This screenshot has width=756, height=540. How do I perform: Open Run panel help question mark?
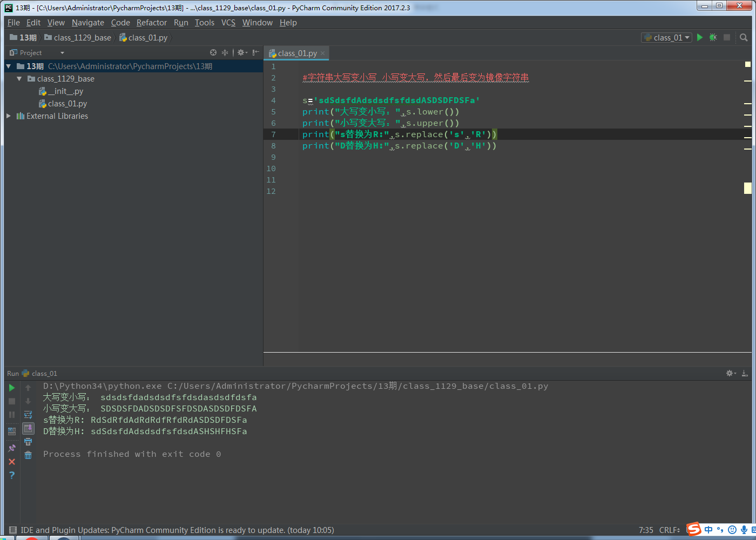coord(12,475)
